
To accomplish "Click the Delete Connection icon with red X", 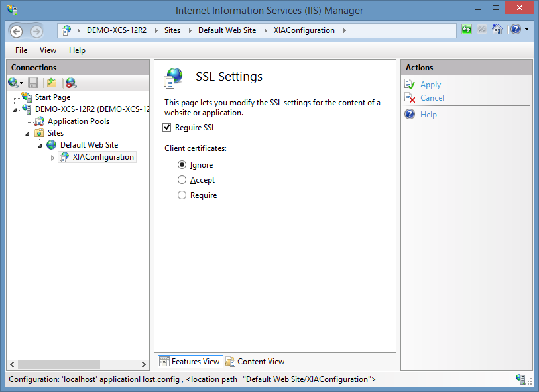I will coord(71,83).
